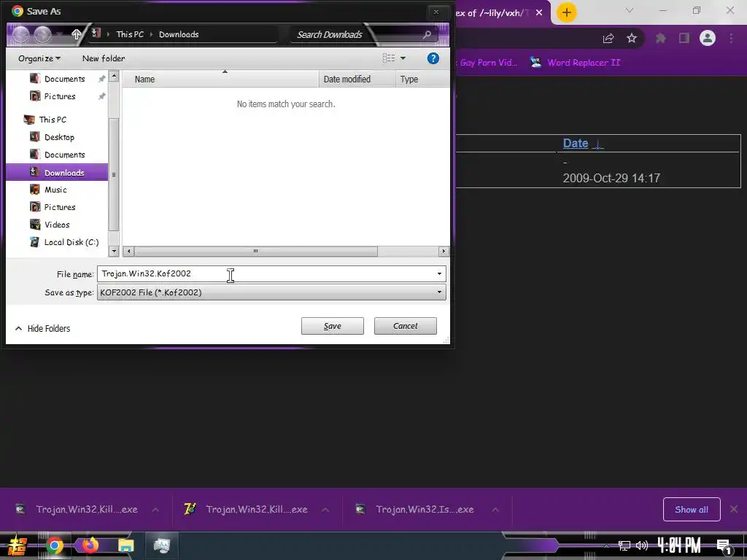747x560 pixels.
Task: Select This PC in navigation tree
Action: [x=52, y=120]
